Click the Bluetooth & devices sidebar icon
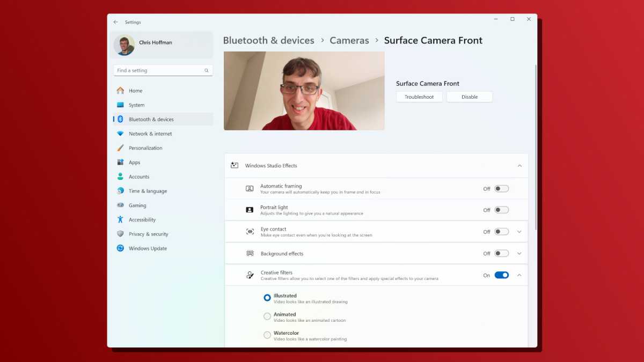Image resolution: width=644 pixels, height=362 pixels. 120,119
